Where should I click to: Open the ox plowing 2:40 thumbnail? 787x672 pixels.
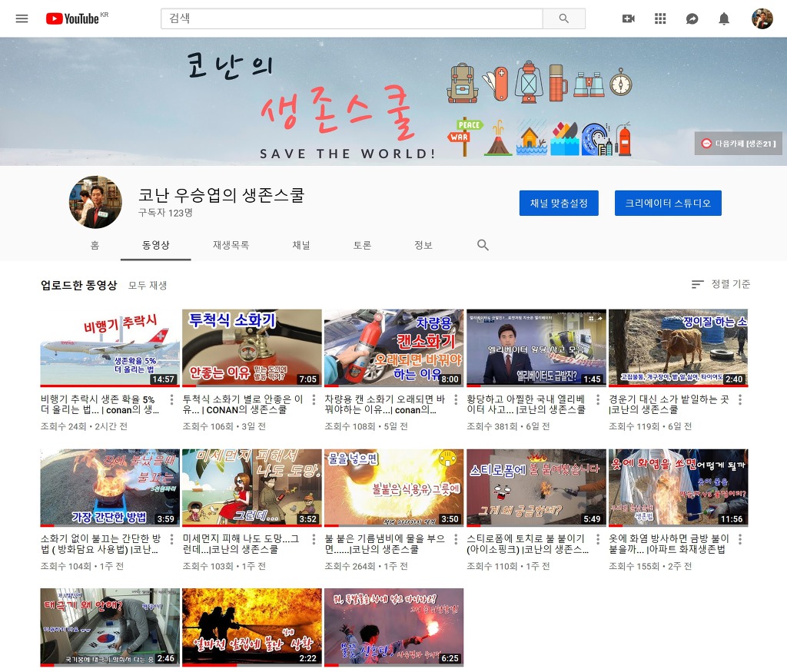678,348
